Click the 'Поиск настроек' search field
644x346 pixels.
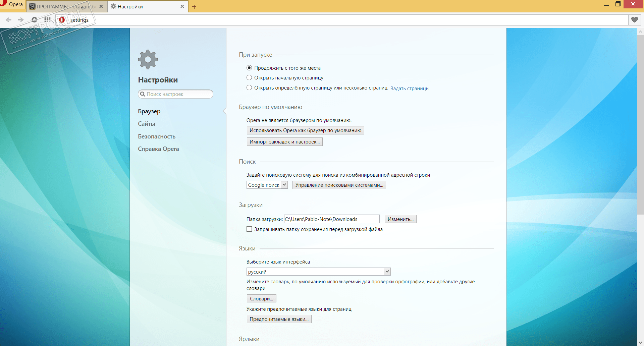[175, 94]
